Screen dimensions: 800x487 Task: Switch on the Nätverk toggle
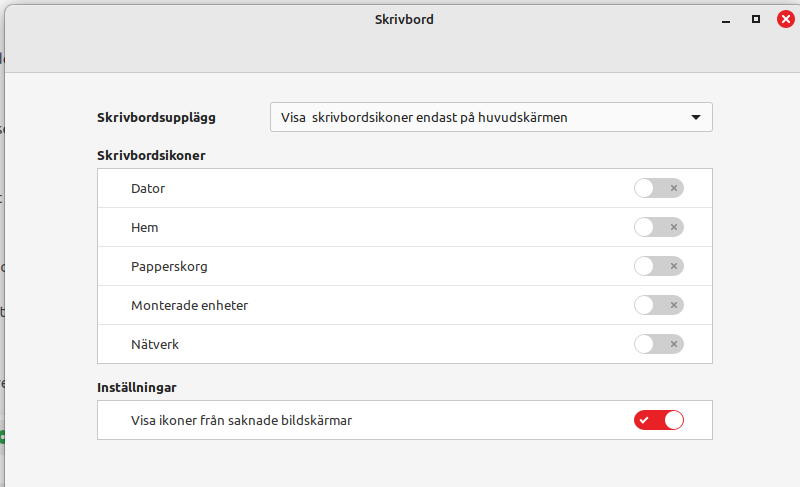click(658, 344)
